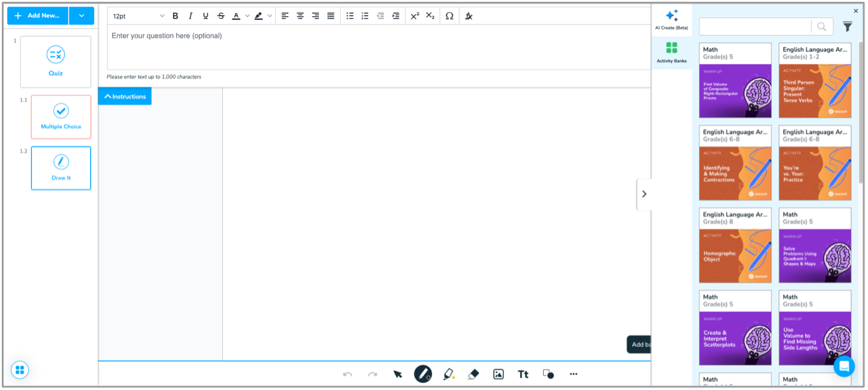Toggle underline formatting
The height and width of the screenshot is (390, 868).
click(205, 16)
